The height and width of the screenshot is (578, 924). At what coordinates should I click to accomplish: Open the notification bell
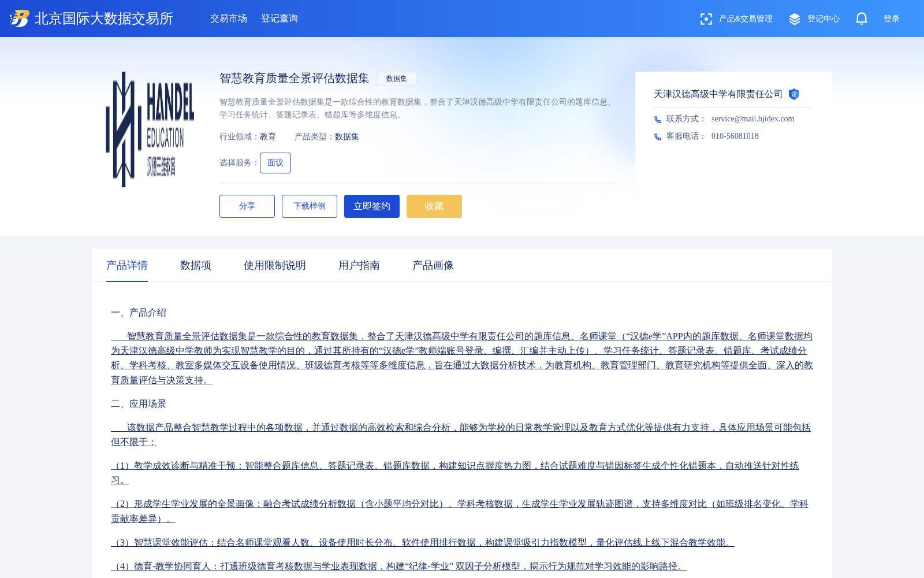tap(862, 18)
